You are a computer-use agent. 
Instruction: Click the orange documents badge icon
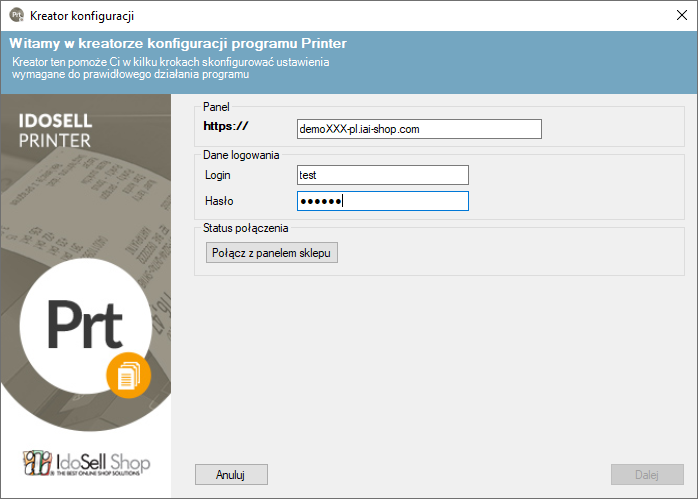coord(128,375)
